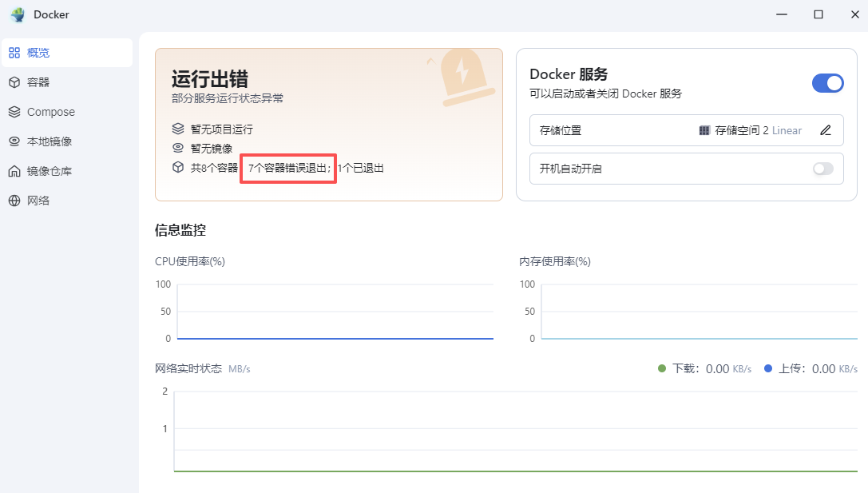Click the 网络 globe icon
This screenshot has width=868, height=493.
[x=14, y=201]
